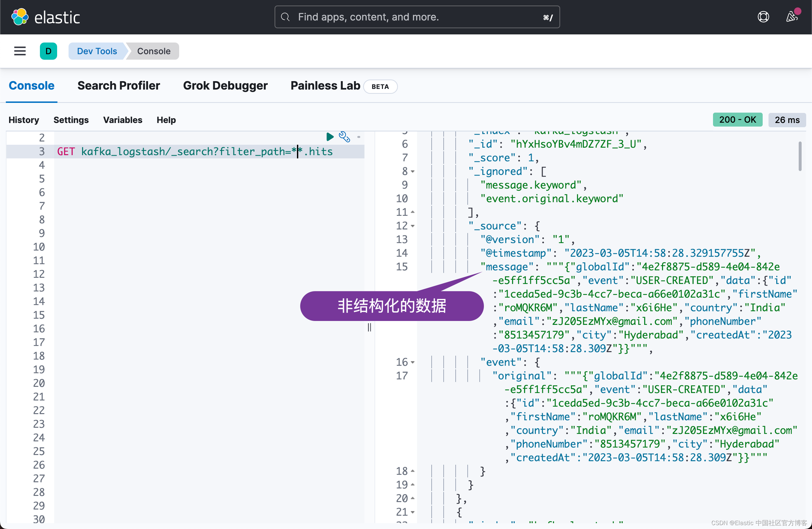Open the help menu lifebuoy icon
The height and width of the screenshot is (529, 812).
(763, 17)
